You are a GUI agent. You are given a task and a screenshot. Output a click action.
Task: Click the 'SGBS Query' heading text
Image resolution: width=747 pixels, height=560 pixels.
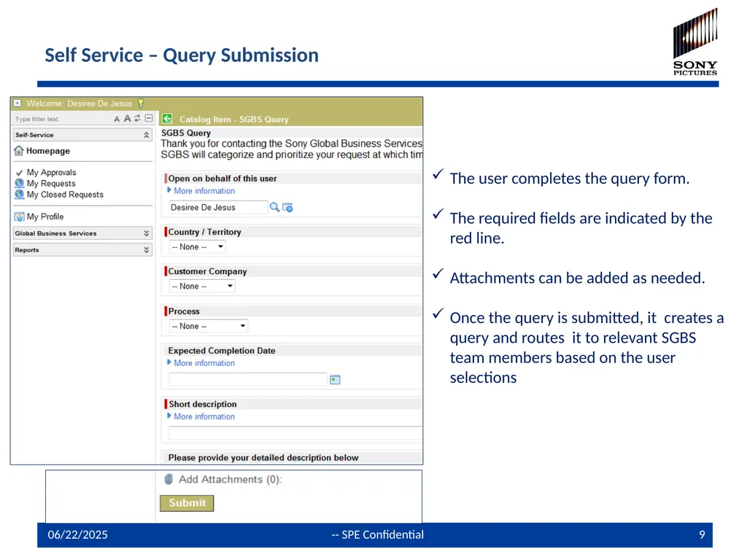[186, 133]
